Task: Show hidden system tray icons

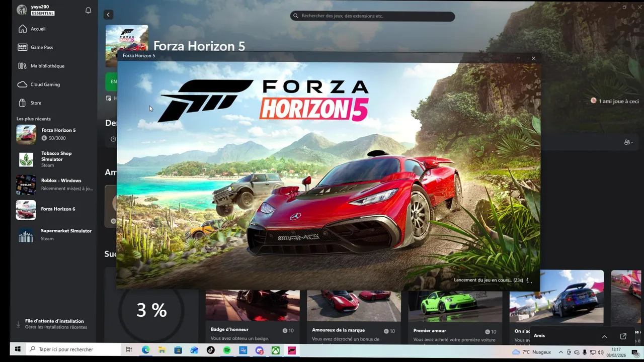Action: [x=560, y=352]
